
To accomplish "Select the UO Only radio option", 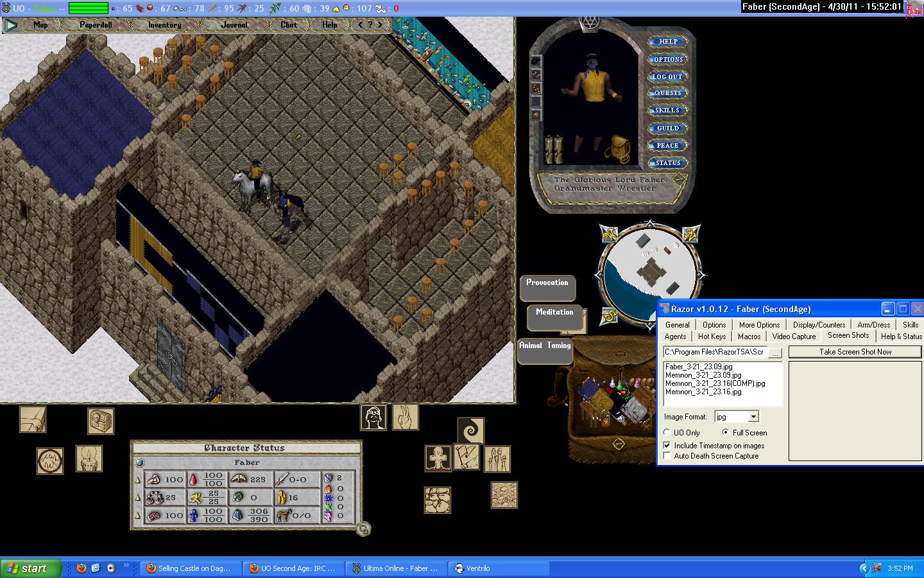I will pyautogui.click(x=667, y=433).
